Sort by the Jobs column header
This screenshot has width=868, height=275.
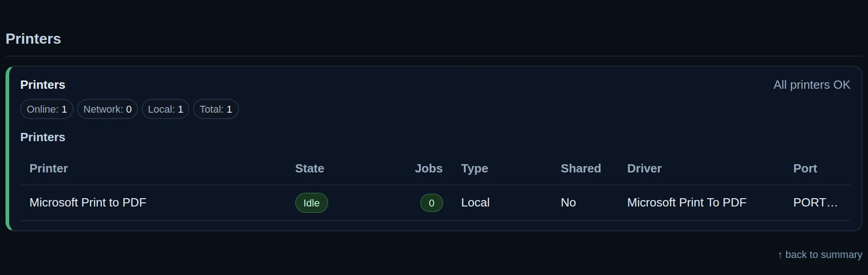tap(428, 168)
